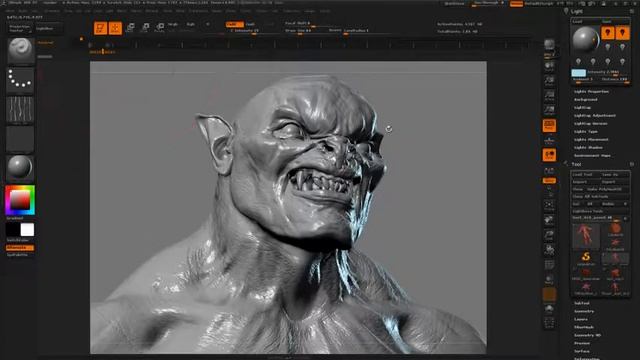Expand the Lights Properties section
Viewport: 640px width, 360px height.
(x=591, y=91)
